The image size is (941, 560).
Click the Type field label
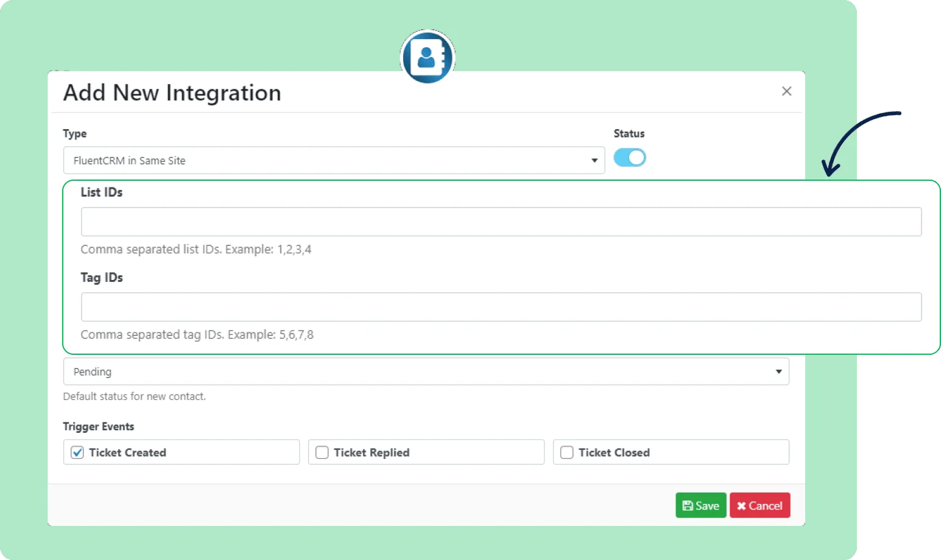tap(74, 133)
